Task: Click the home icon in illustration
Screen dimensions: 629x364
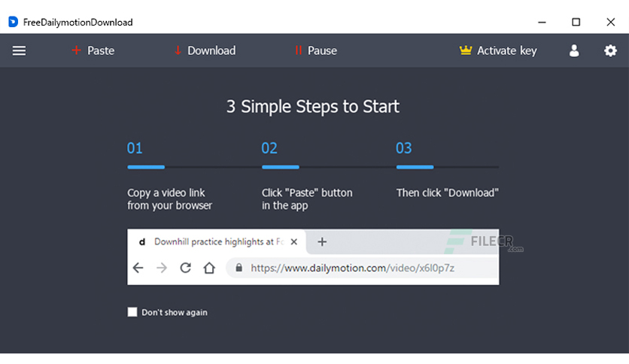Action: pos(209,268)
